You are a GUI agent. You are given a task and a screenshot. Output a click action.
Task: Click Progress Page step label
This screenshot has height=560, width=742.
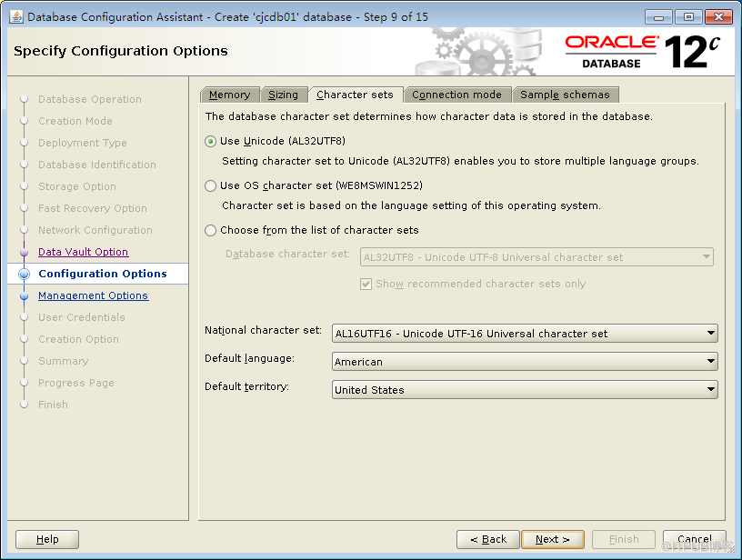(x=76, y=383)
